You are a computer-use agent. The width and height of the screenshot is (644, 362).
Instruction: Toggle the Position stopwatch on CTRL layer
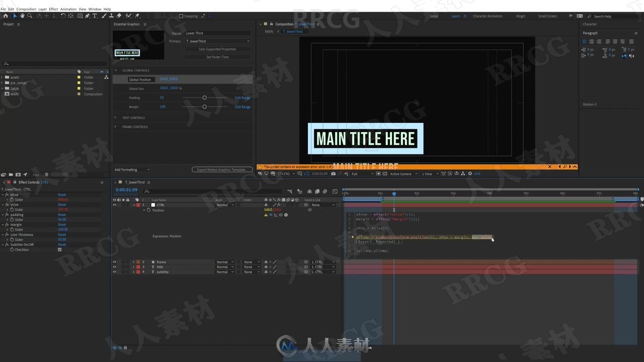click(x=148, y=210)
